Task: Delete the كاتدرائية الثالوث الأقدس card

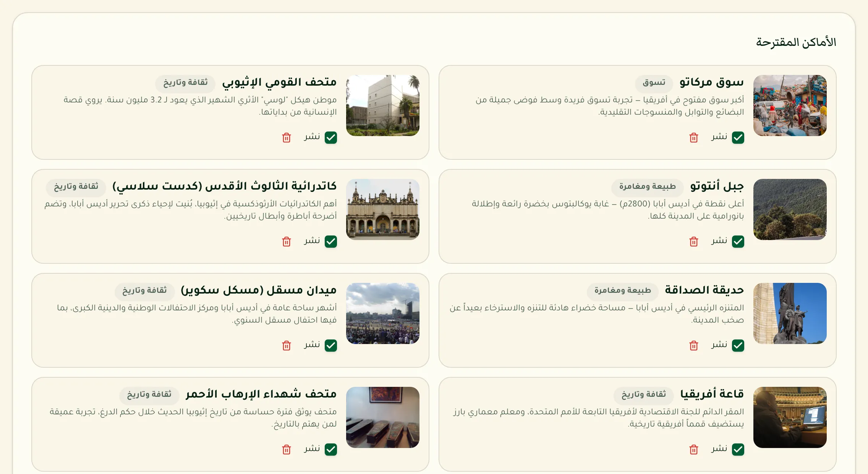Action: pyautogui.click(x=287, y=242)
